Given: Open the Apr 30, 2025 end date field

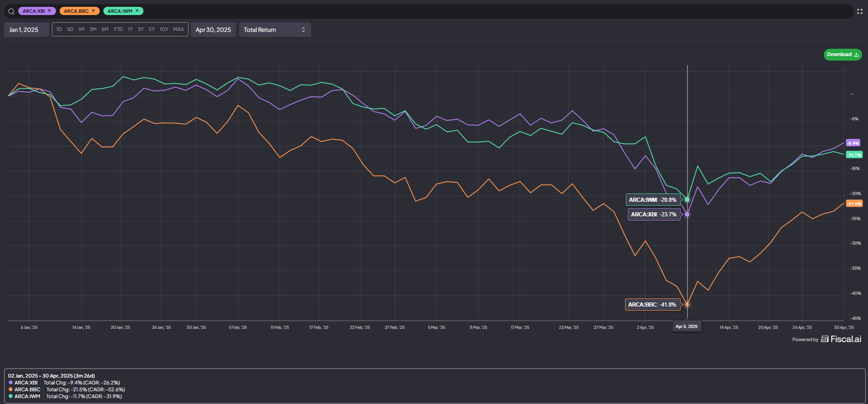Looking at the screenshot, I should tap(213, 30).
